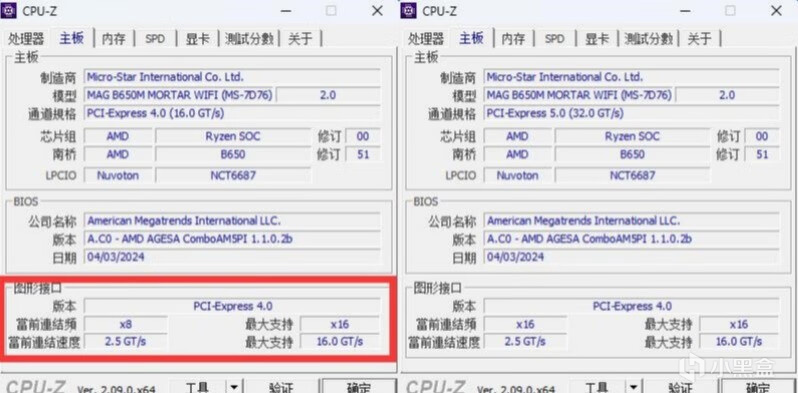This screenshot has height=393, width=798.
Task: Click 验证 button in left CPU-Z window
Action: point(280,387)
